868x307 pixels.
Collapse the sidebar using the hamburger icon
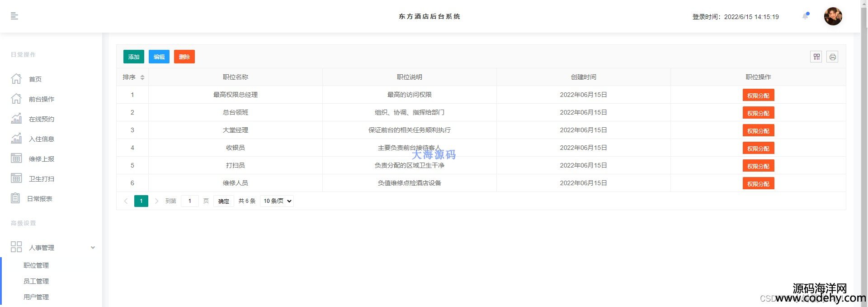pyautogui.click(x=14, y=16)
